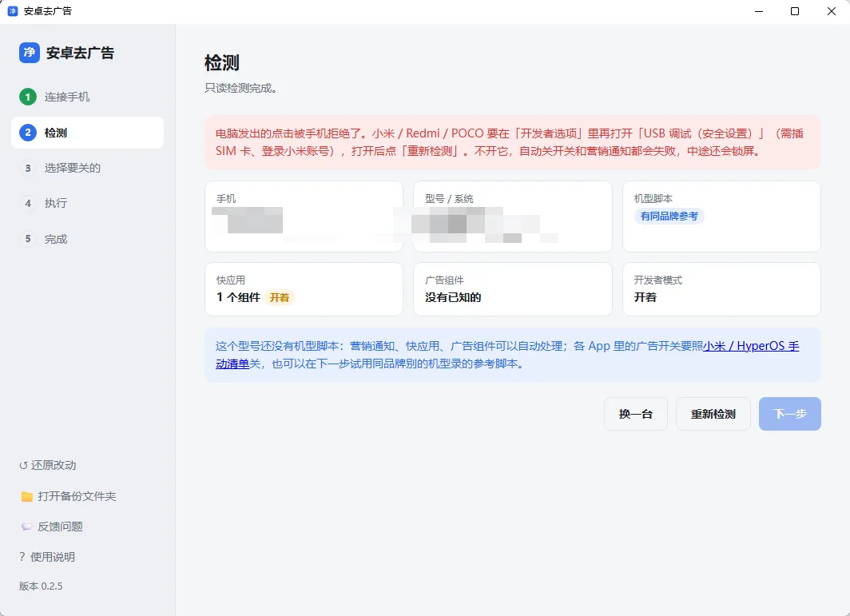
Task: Click the restore arrow icon beside 还原改动
Action: pos(23,465)
